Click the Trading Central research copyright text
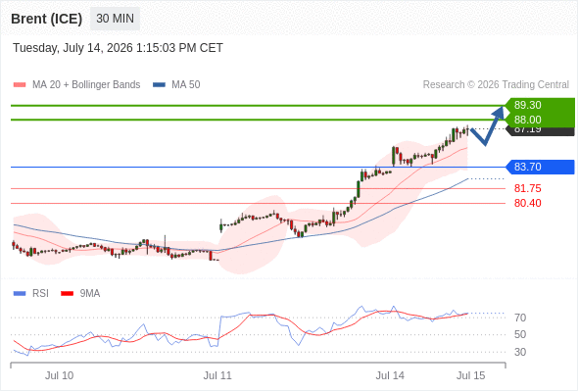The width and height of the screenshot is (578, 392). (496, 85)
